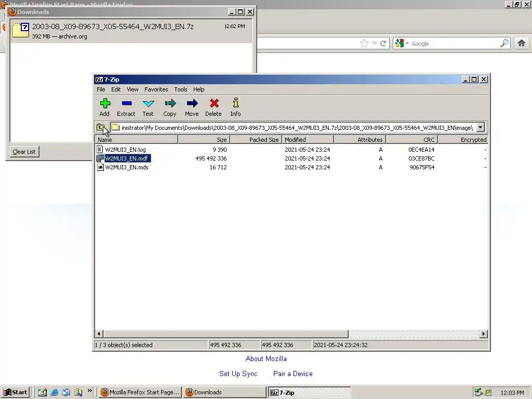Click the 2003-08_X09-89673 download entry name
Image resolution: width=532 pixels, height=399 pixels.
pos(113,26)
